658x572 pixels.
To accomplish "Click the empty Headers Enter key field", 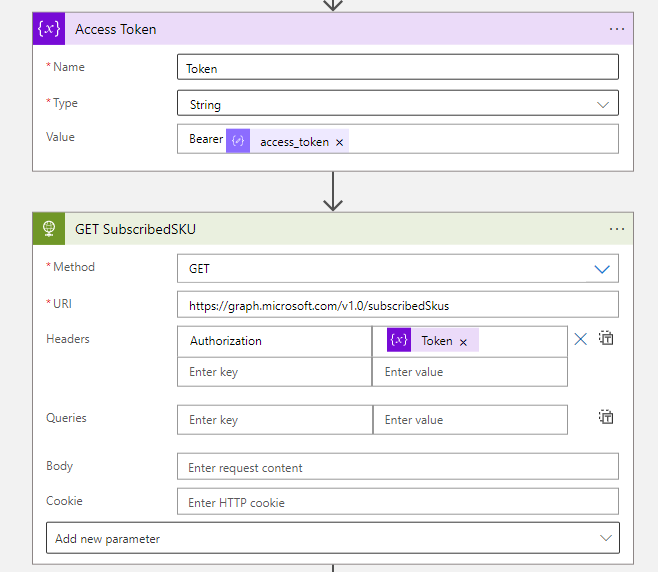I will (x=274, y=372).
